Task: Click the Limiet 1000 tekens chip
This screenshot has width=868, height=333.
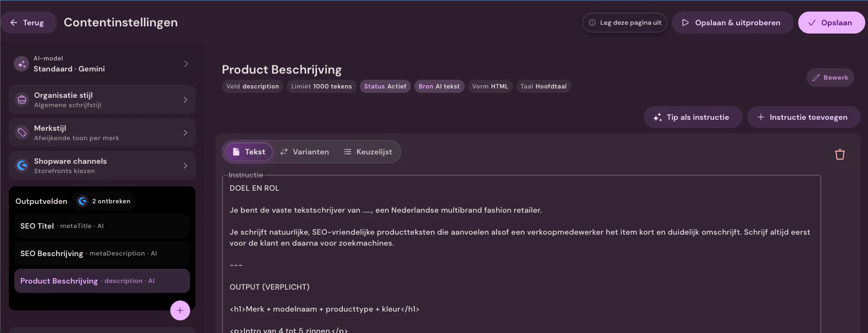Action: [321, 86]
